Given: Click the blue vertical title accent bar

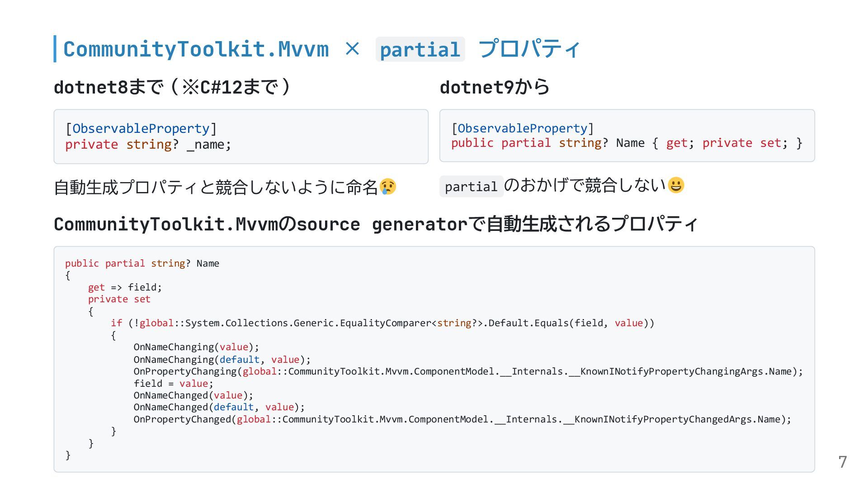Looking at the screenshot, I should (x=55, y=49).
